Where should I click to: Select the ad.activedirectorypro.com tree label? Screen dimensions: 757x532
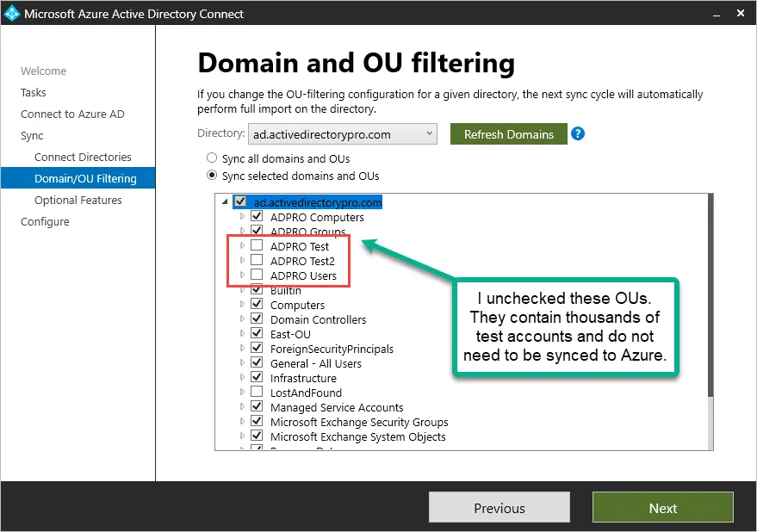318,202
